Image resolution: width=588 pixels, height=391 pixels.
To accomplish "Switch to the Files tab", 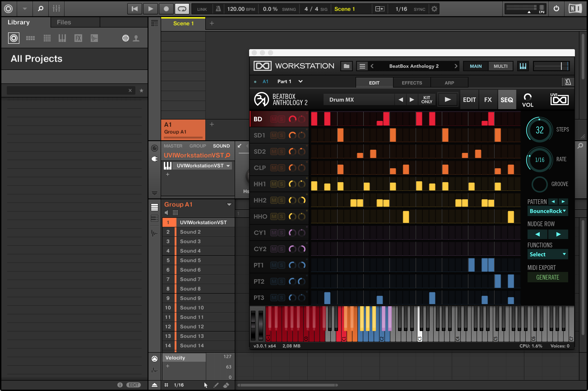I will coord(64,22).
